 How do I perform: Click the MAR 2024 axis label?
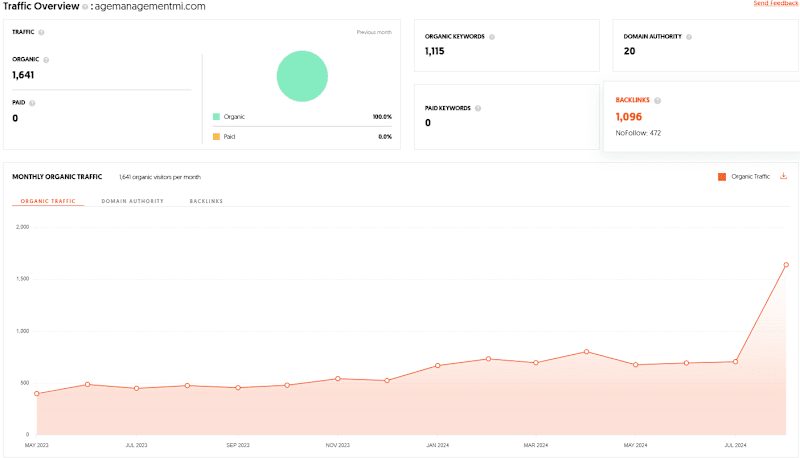[536, 445]
